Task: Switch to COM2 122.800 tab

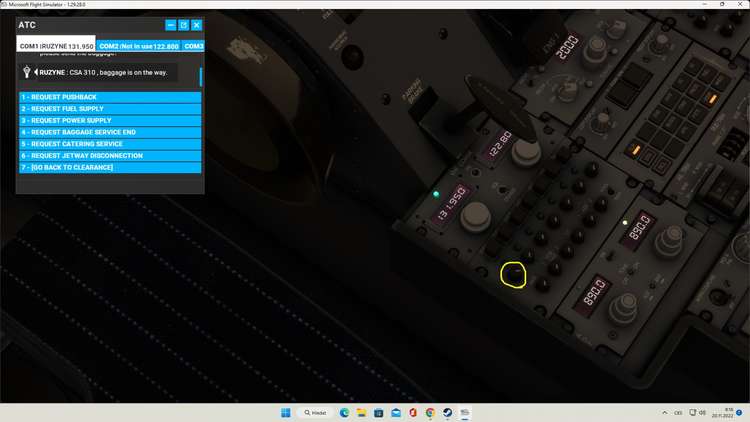Action: (139, 46)
